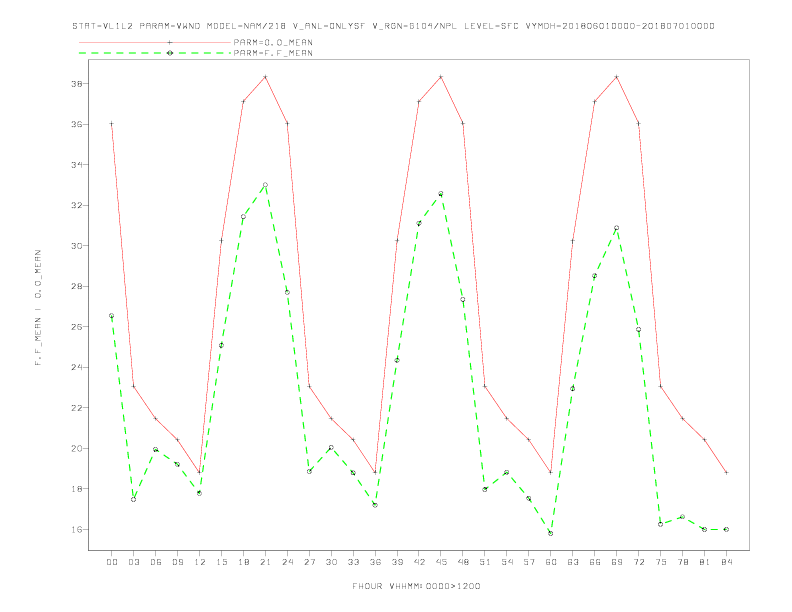792x612 pixels.
Task: Click x-axis forecast hour label 39
Action: pyautogui.click(x=397, y=562)
